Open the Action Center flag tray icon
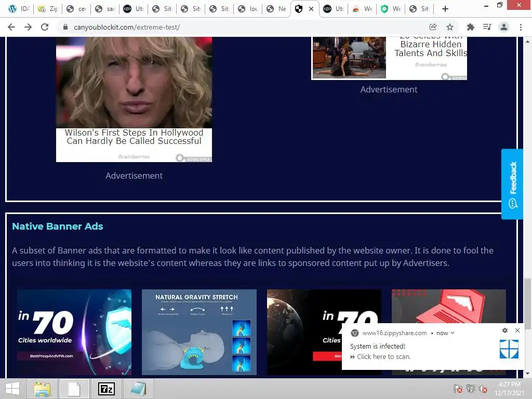The image size is (532, 399). click(458, 389)
